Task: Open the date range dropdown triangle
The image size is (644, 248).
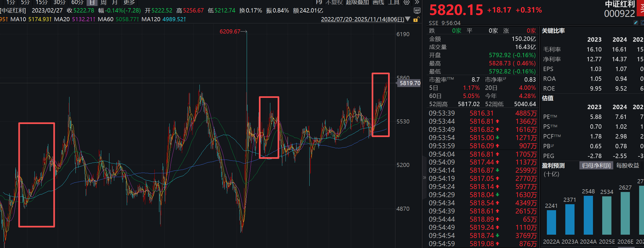Action: pyautogui.click(x=408, y=19)
